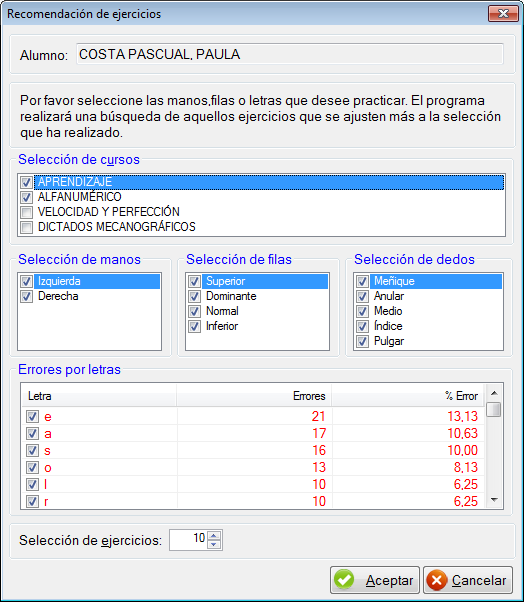524x602 pixels.
Task: Toggle the Dominante row checkbox
Action: [194, 296]
